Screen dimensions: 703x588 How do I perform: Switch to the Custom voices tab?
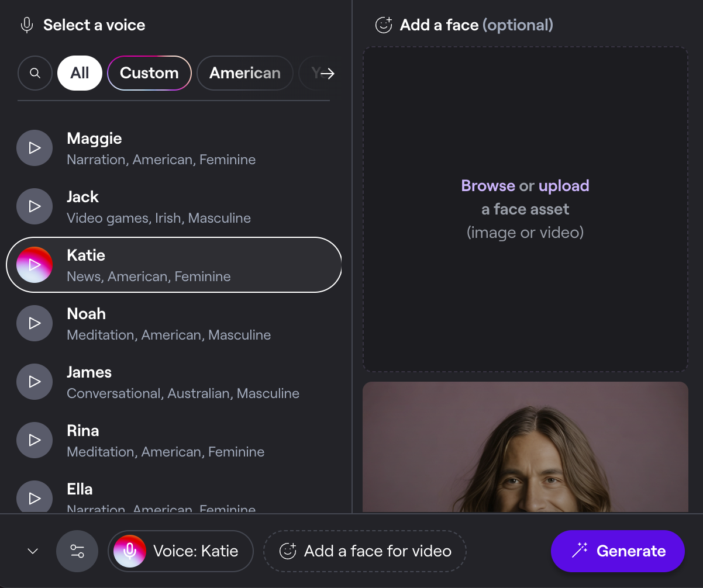pyautogui.click(x=149, y=73)
